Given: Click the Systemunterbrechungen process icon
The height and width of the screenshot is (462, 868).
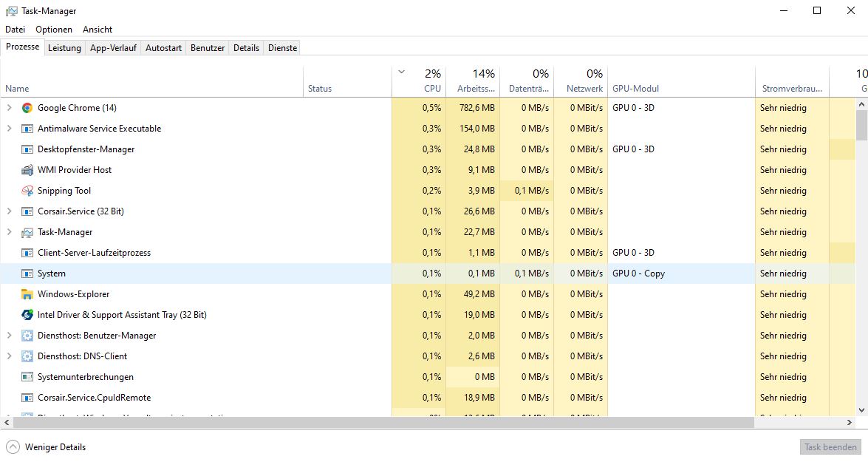Looking at the screenshot, I should coord(27,377).
